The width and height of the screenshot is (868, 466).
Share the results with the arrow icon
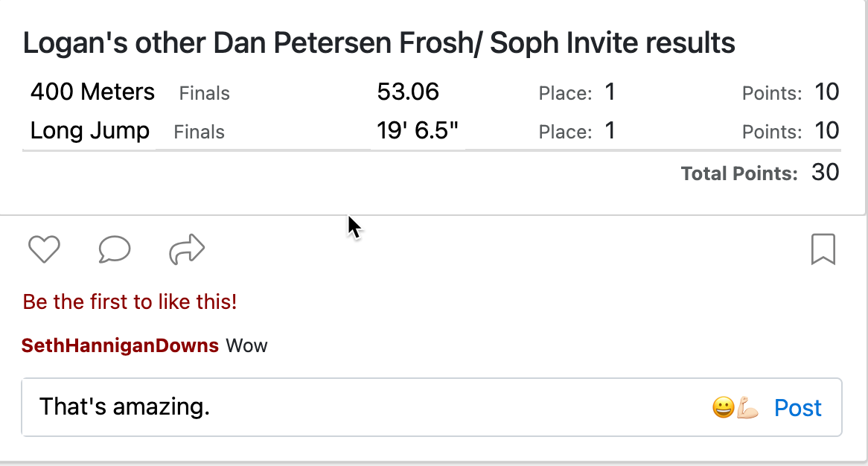(187, 249)
